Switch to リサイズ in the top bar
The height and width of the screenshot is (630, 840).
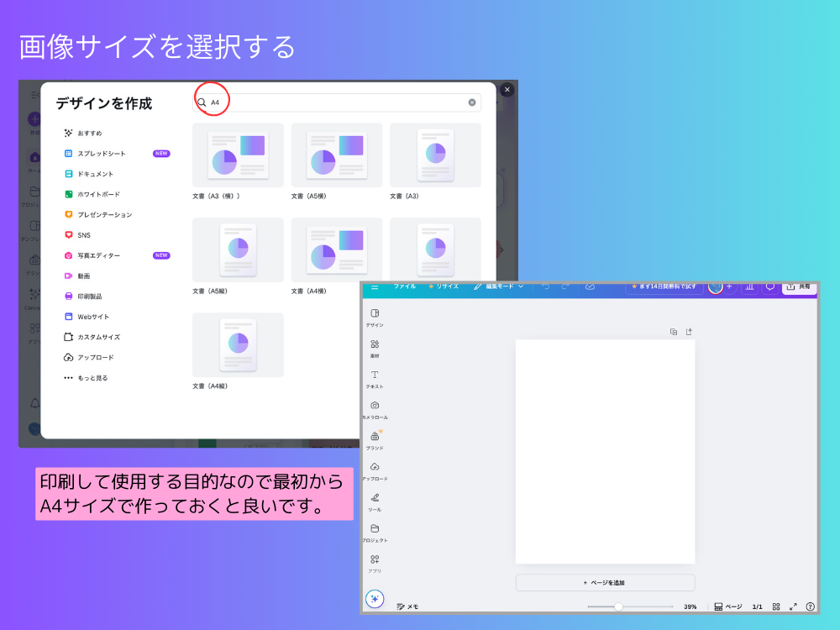[x=449, y=286]
